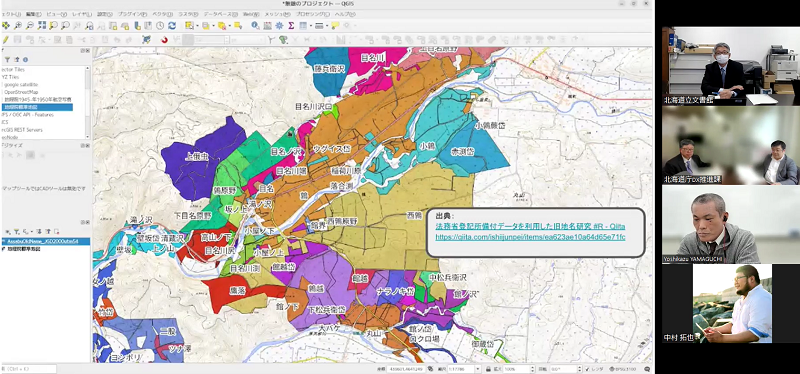Open the Statistical Summary sigma tool
Image resolution: width=800 pixels, height=374 pixels.
[x=291, y=26]
